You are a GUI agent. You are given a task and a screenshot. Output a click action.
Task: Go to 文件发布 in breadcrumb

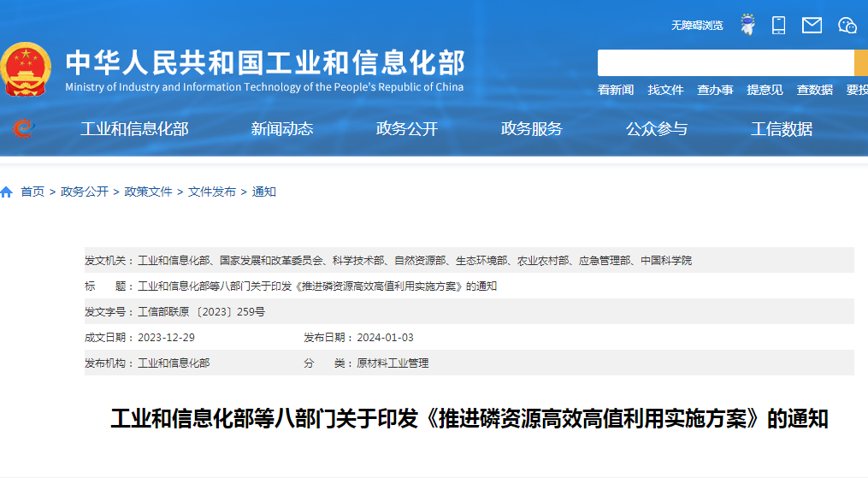(x=212, y=192)
